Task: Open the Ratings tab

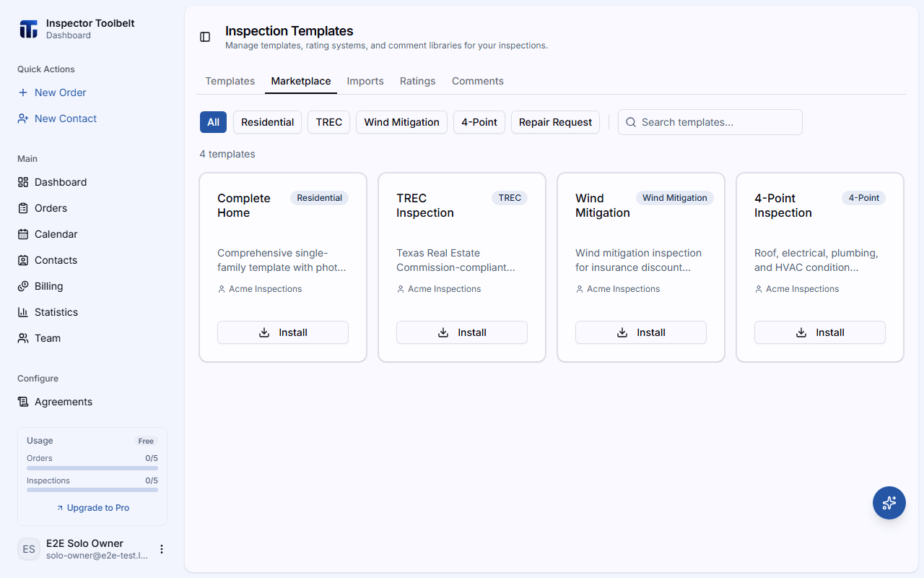Action: point(418,81)
